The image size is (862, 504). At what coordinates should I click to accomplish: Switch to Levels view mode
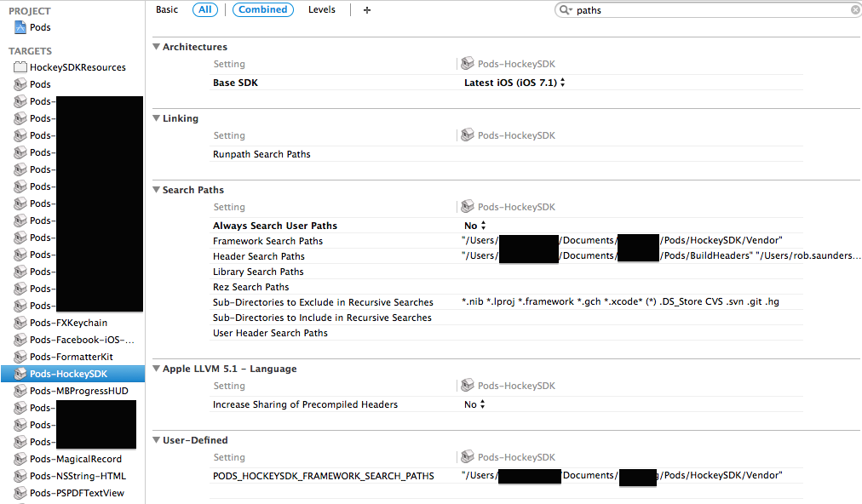[x=322, y=9]
